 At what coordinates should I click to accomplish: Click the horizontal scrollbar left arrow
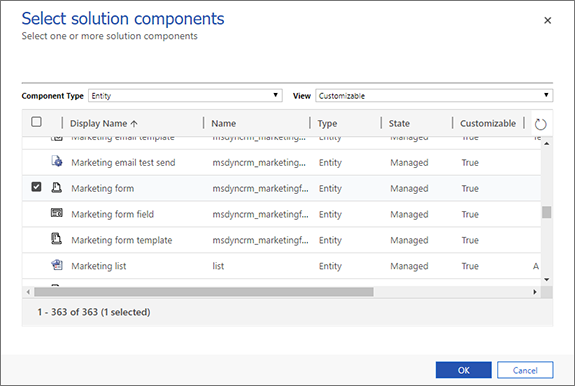pyautogui.click(x=28, y=292)
